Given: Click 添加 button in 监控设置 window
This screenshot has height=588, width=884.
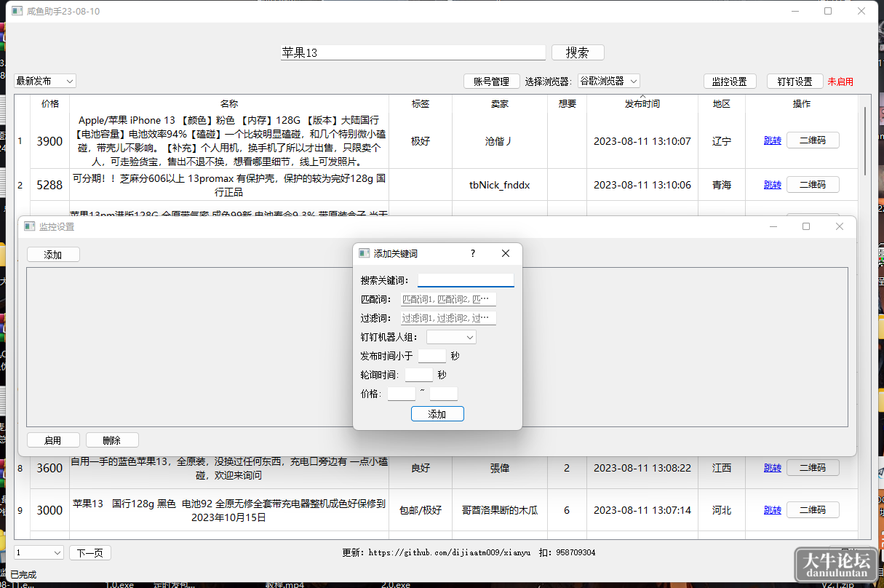Looking at the screenshot, I should [53, 255].
